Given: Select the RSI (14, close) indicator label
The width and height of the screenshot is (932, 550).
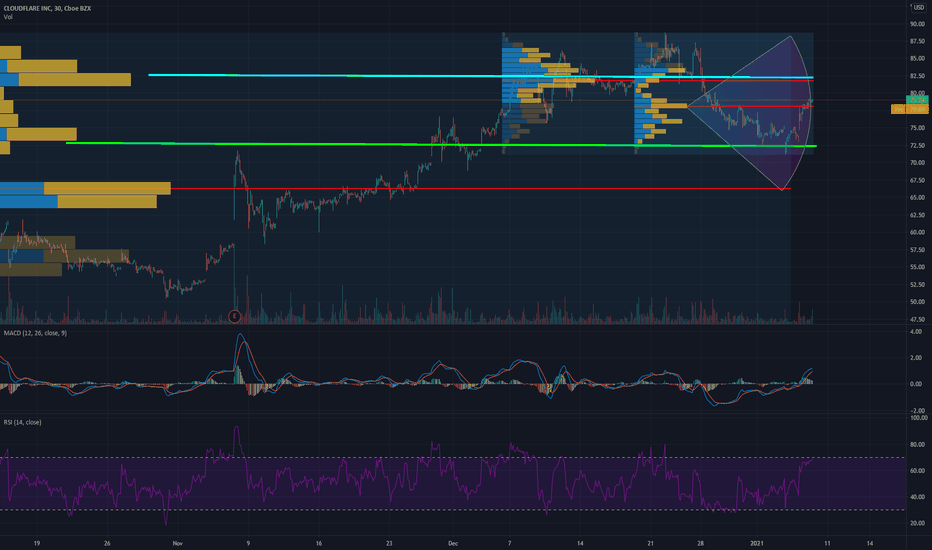Looking at the screenshot, I should point(23,422).
